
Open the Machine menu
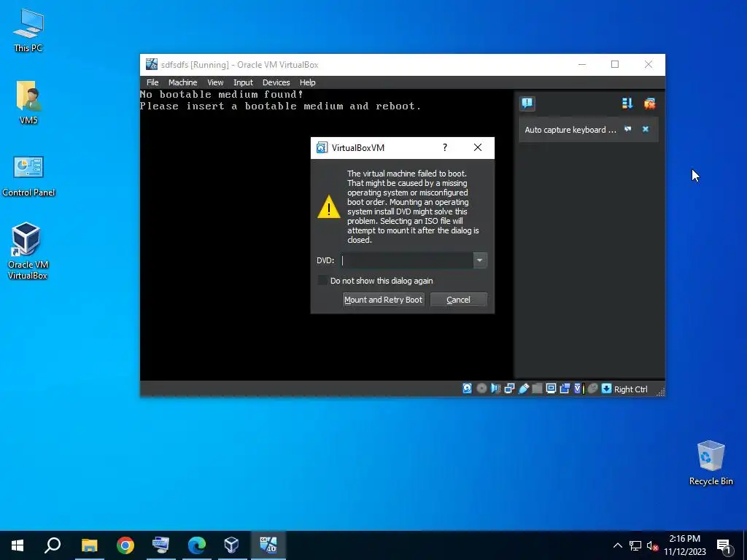[x=182, y=82]
